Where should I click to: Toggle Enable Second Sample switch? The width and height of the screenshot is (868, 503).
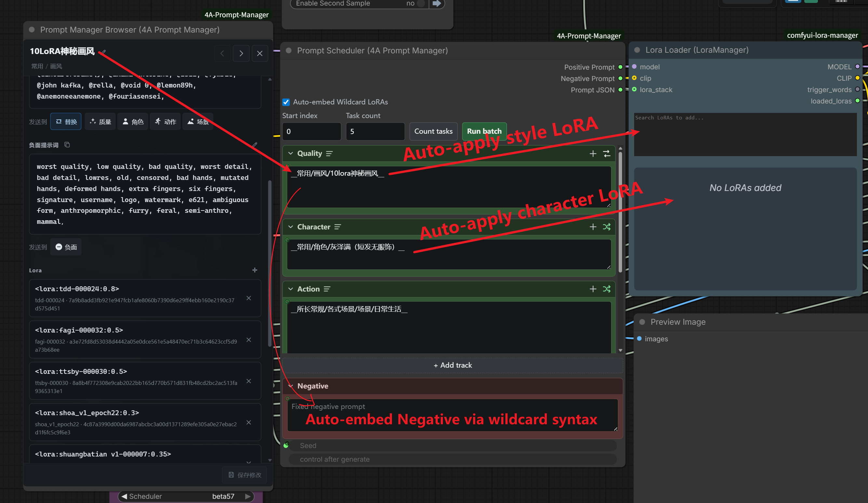click(420, 4)
